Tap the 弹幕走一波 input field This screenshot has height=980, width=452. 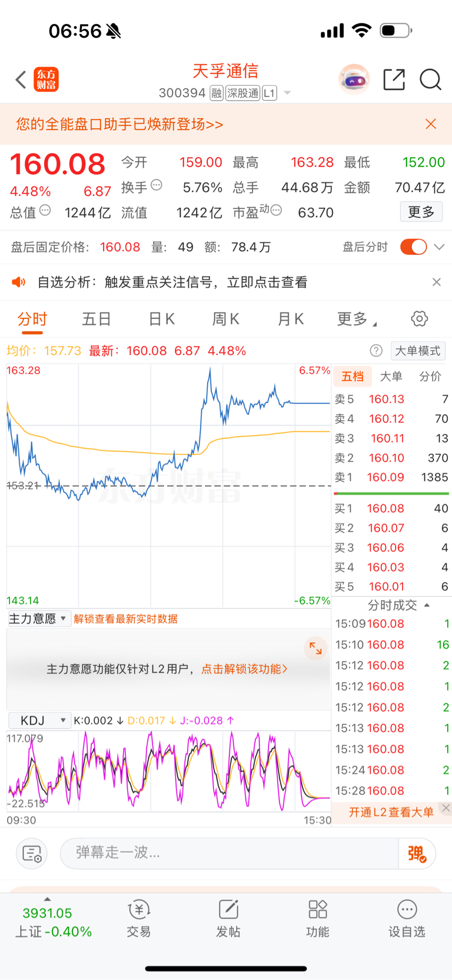230,853
